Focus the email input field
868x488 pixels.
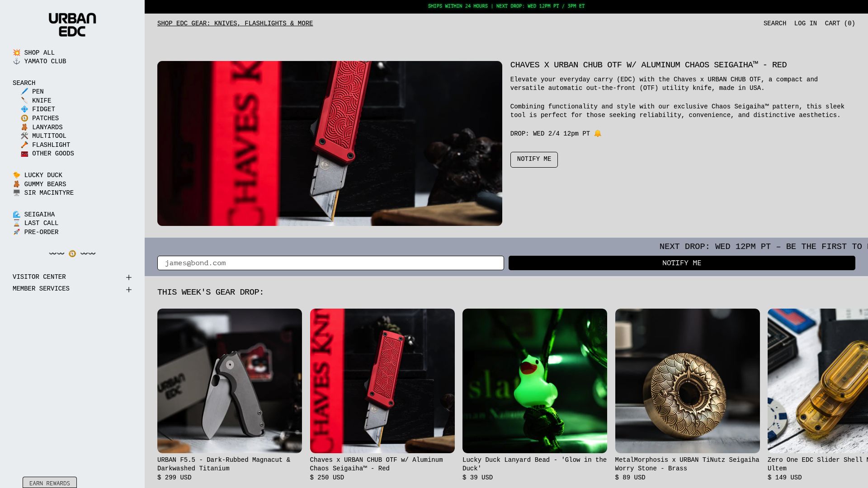330,263
